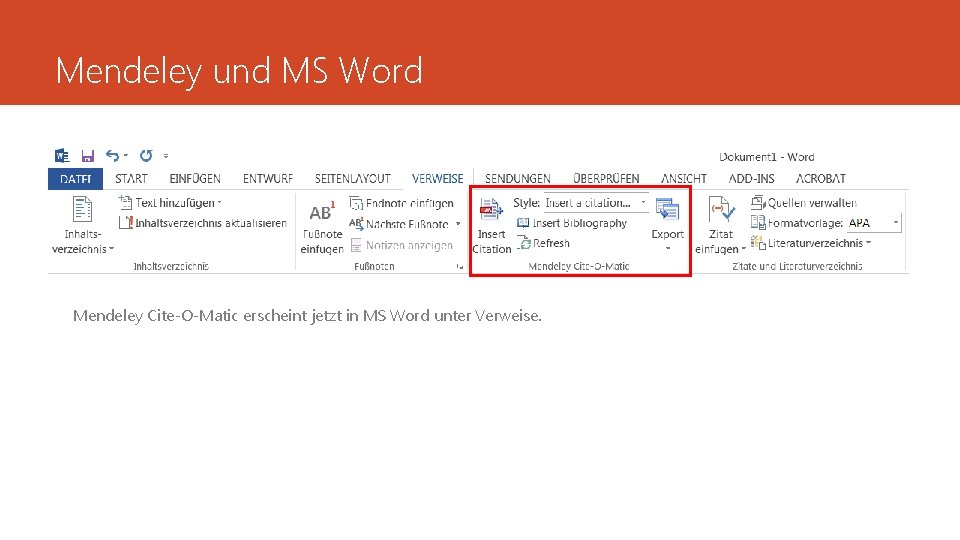Image resolution: width=960 pixels, height=540 pixels.
Task: Select the VERWEISE ribbon tab
Action: coord(437,179)
